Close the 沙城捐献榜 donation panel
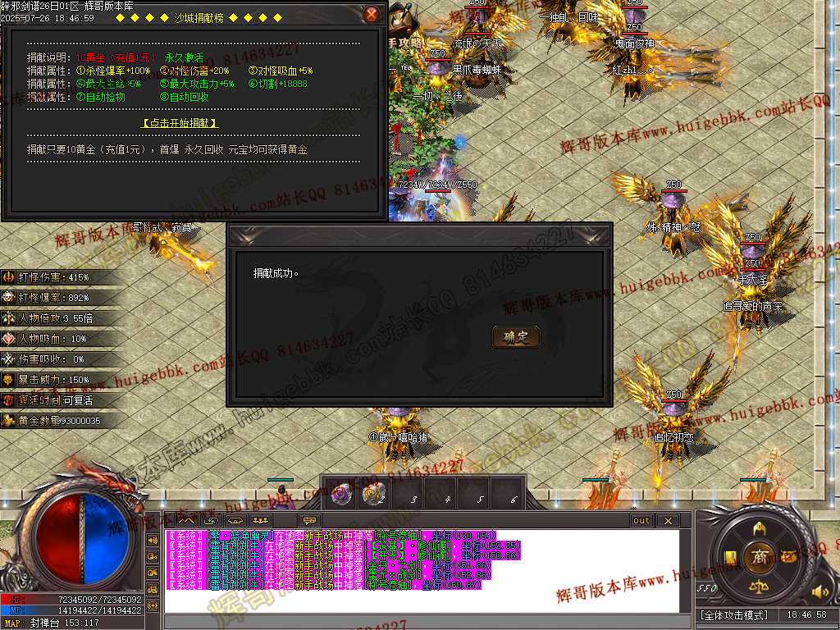840x630 pixels. 372,14
